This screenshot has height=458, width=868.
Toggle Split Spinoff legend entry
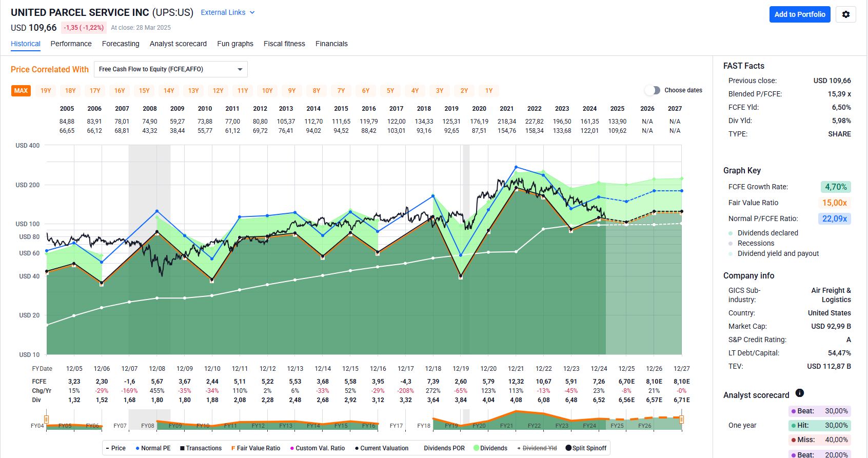pyautogui.click(x=586, y=448)
